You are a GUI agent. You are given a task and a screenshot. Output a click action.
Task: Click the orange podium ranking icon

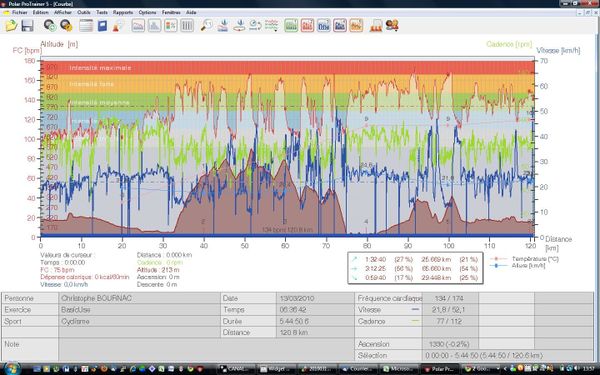click(376, 26)
